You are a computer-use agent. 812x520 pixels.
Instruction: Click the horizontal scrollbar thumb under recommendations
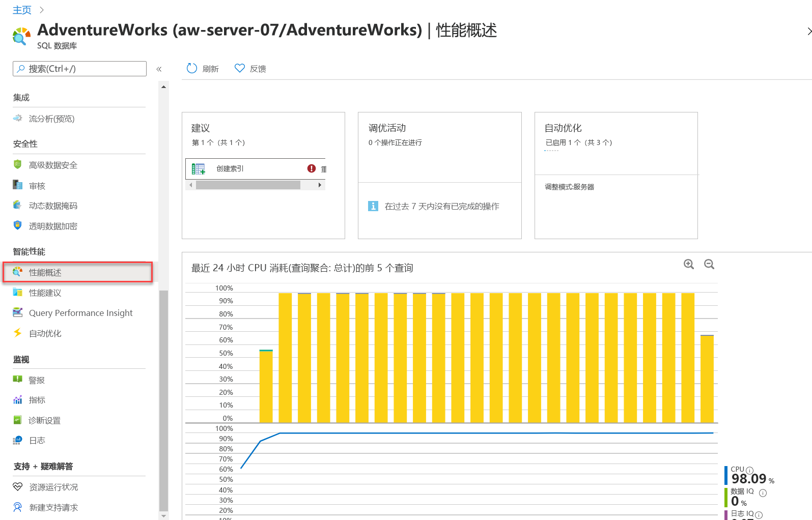point(248,185)
